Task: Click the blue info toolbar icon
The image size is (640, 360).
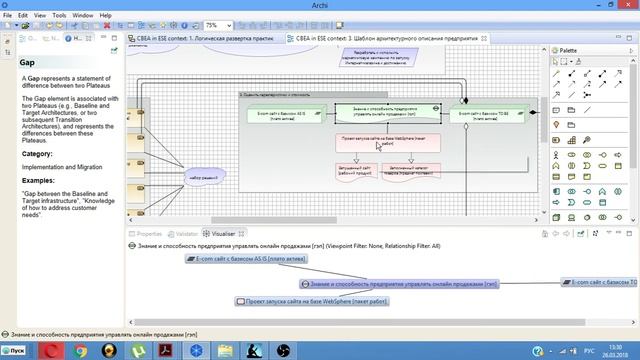Action: (184, 25)
